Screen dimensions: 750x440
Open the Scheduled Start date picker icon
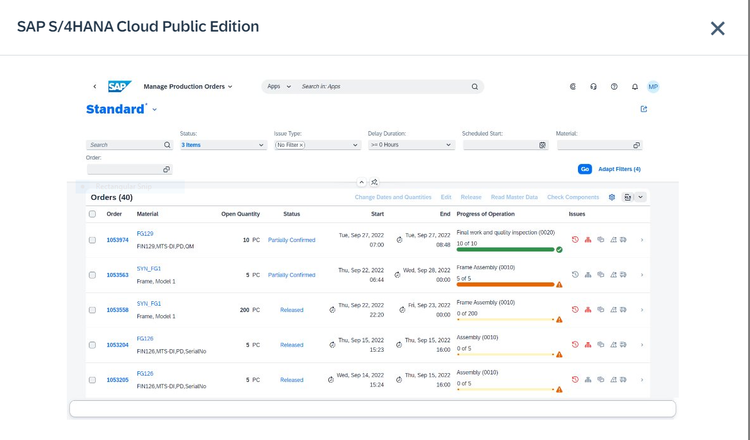[542, 145]
